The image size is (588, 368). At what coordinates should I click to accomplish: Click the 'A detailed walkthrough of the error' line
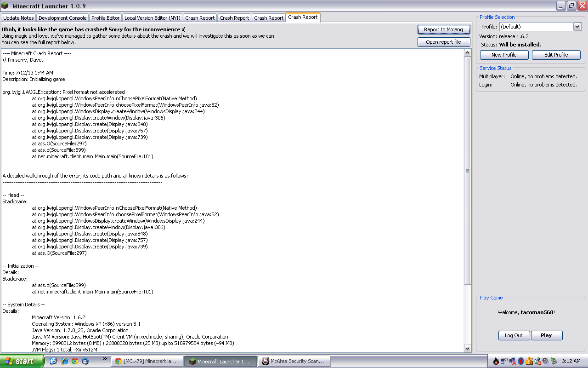point(95,176)
